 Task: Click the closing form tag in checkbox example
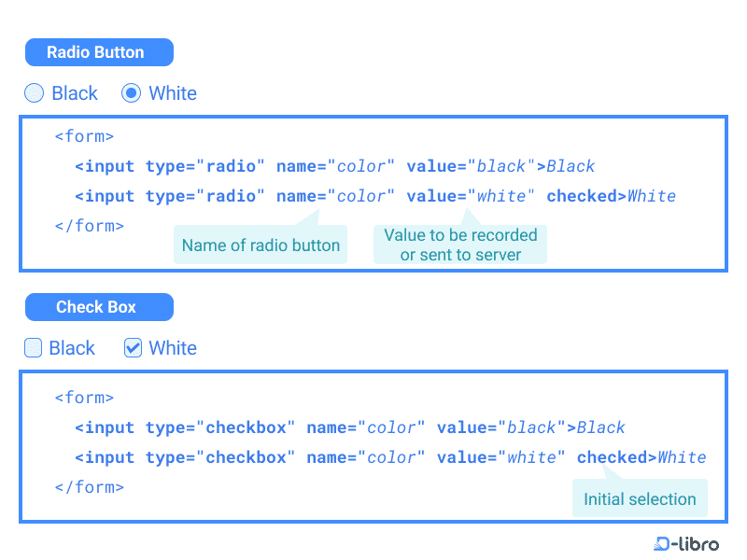click(89, 486)
